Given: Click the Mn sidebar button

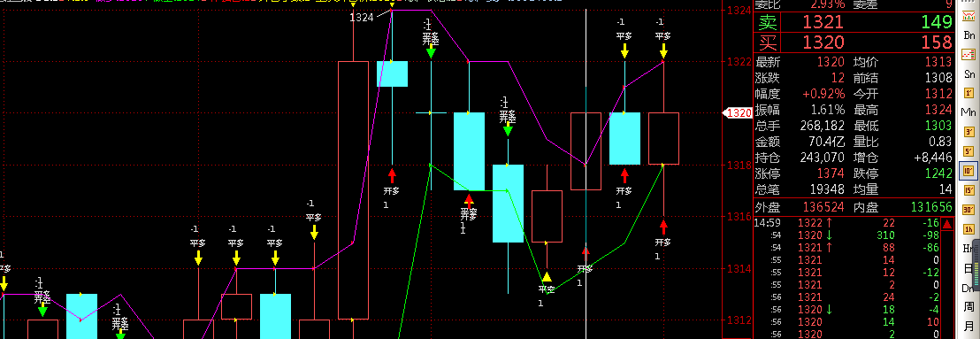Looking at the screenshot, I should pyautogui.click(x=969, y=112).
